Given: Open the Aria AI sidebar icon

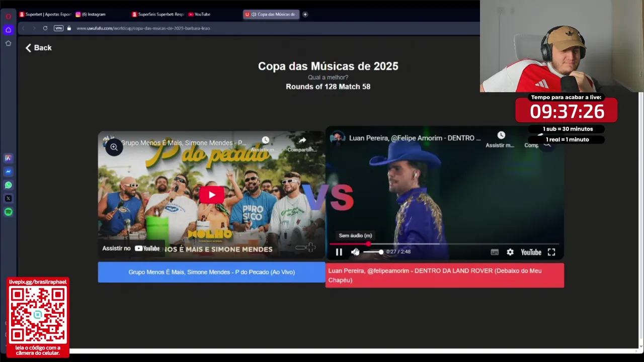Looking at the screenshot, I should point(8,158).
